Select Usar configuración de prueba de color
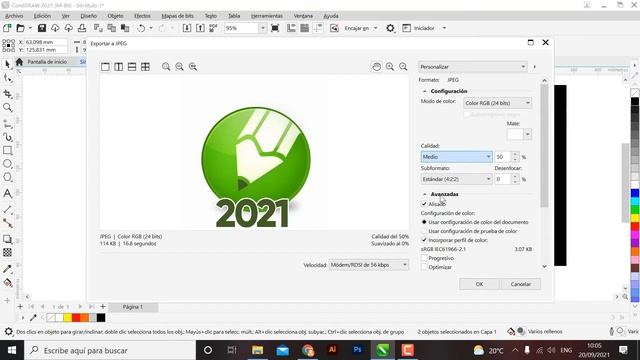The width and height of the screenshot is (640, 360). click(424, 231)
